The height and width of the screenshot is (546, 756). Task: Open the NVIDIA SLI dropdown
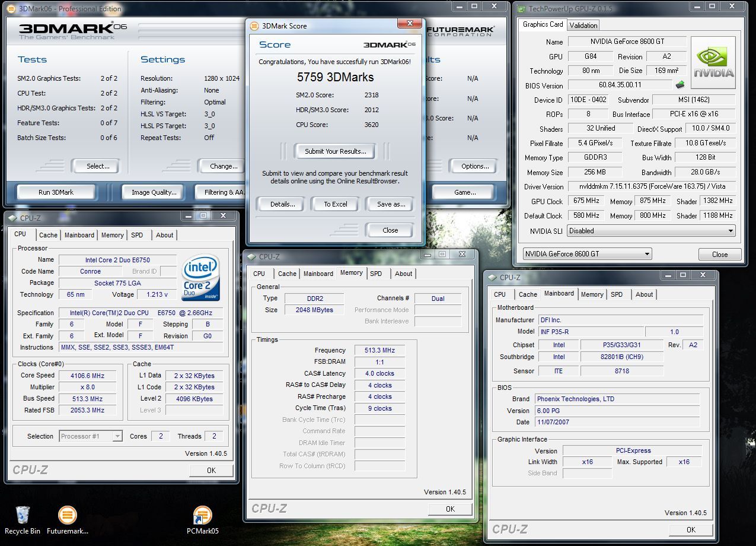[651, 231]
